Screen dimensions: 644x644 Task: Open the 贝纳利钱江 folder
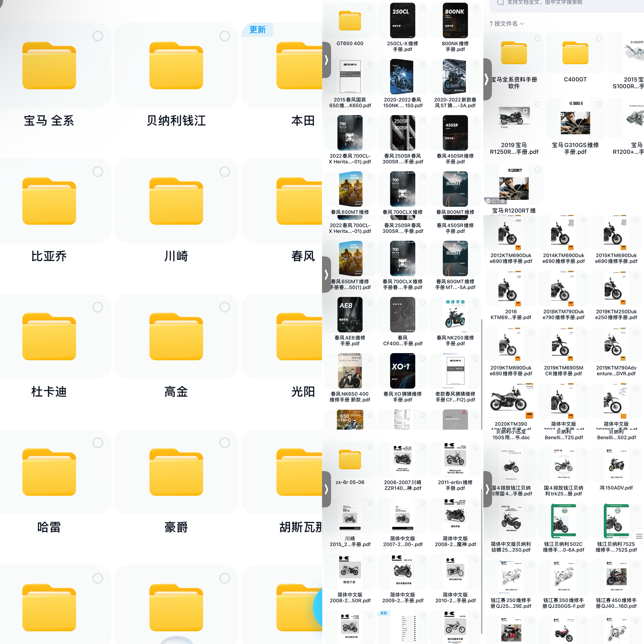click(x=176, y=66)
